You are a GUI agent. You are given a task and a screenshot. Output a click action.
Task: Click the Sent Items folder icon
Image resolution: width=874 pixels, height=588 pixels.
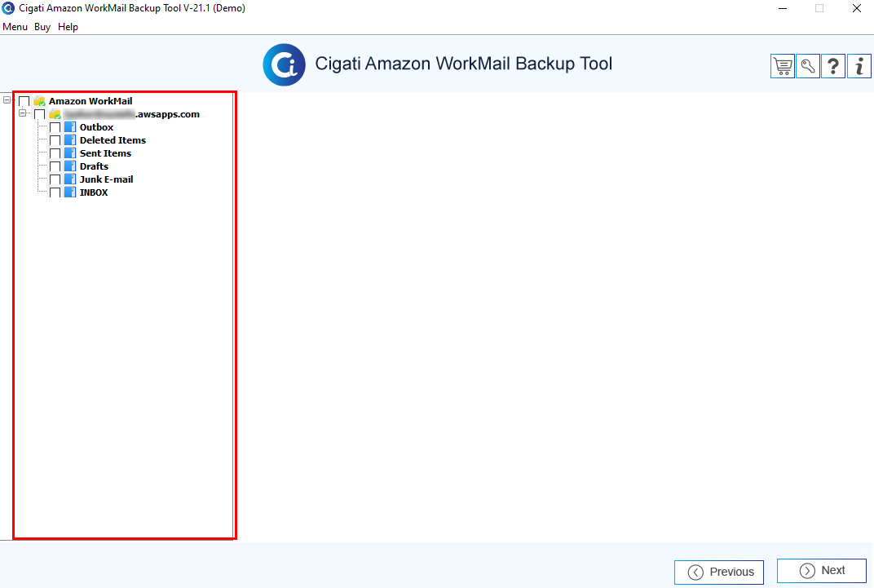click(69, 153)
